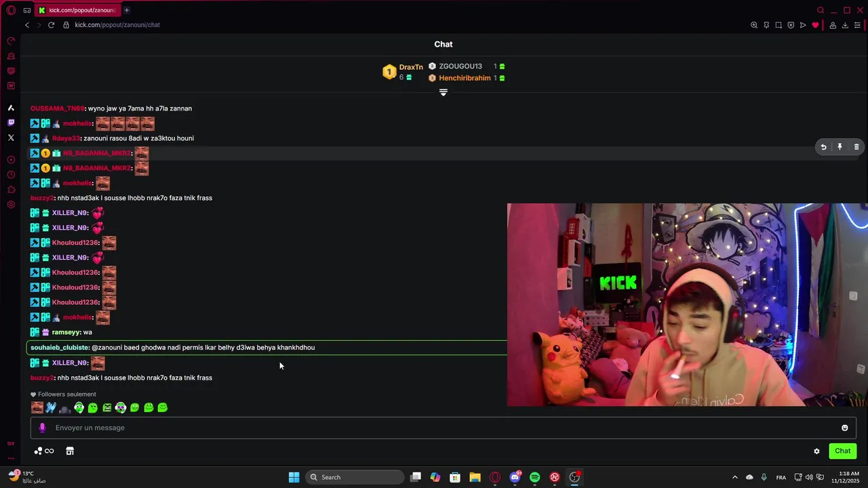Open the chat settings gear
Viewport: 868px width, 488px height.
[x=816, y=451]
